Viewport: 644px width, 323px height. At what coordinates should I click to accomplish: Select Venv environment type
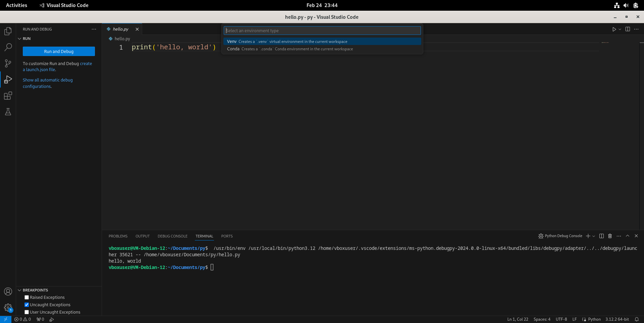tap(322, 42)
